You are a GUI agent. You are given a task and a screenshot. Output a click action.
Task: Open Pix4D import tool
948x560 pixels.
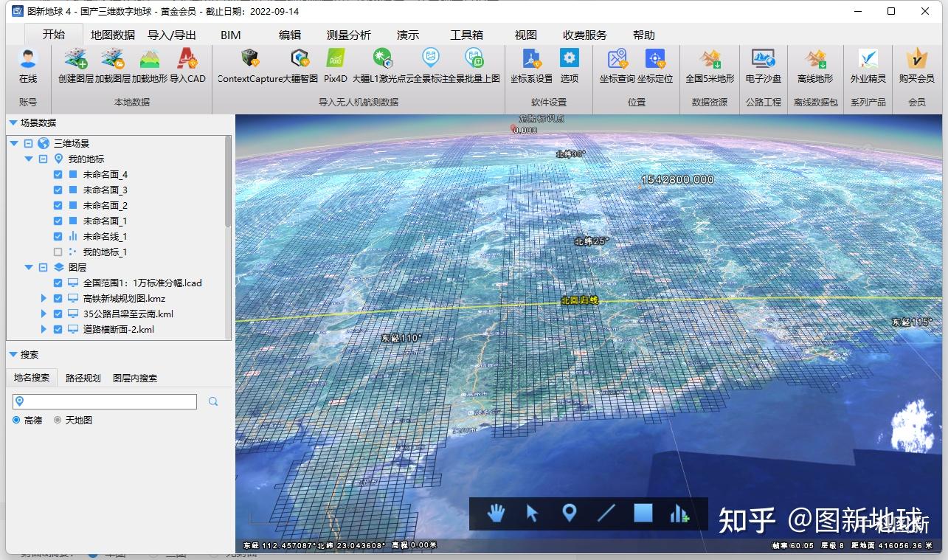pos(336,58)
